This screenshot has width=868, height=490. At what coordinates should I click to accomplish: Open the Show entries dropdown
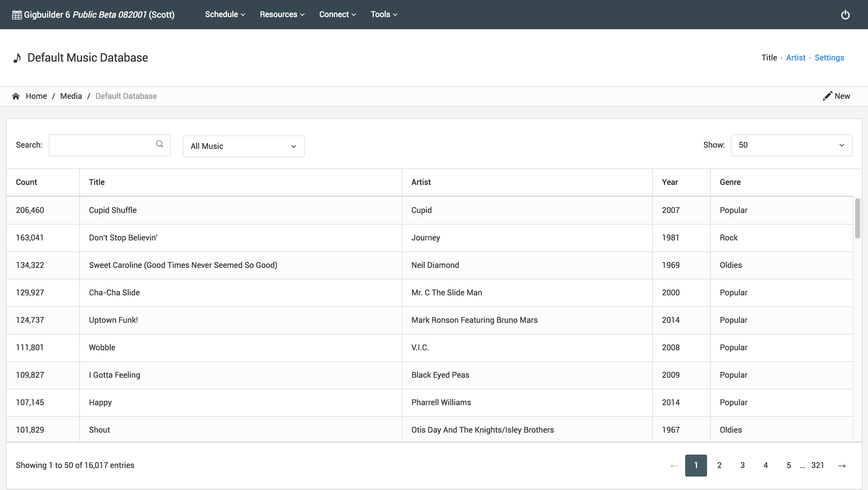point(791,145)
